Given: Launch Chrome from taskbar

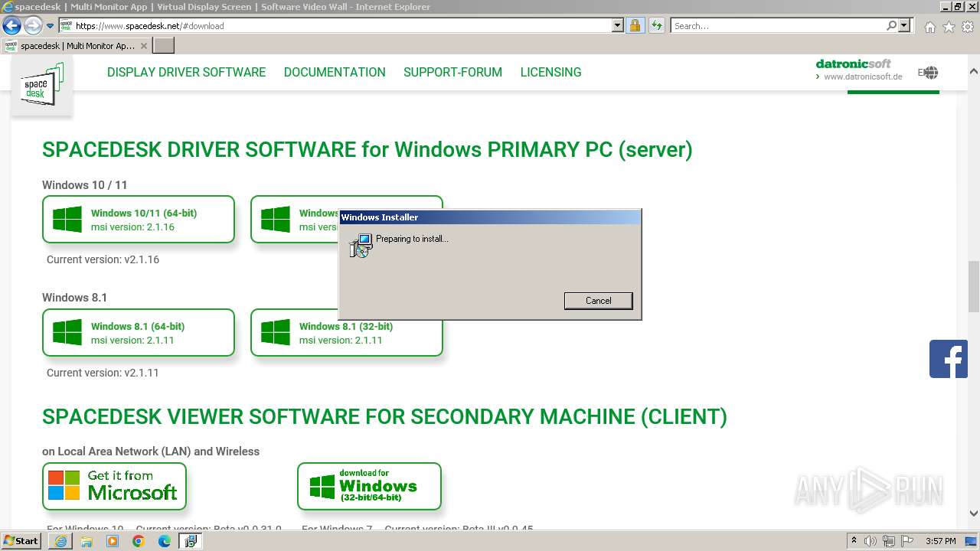Looking at the screenshot, I should click(x=139, y=541).
